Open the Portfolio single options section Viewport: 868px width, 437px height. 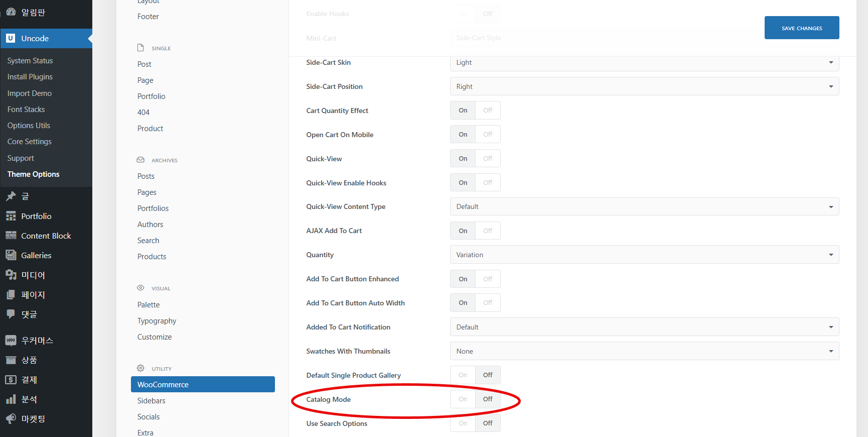(152, 96)
